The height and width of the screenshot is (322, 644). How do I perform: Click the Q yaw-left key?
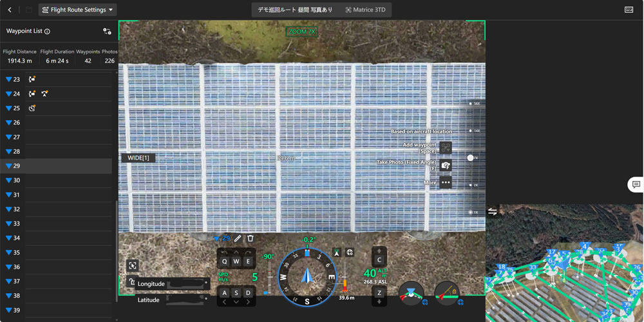tap(224, 261)
